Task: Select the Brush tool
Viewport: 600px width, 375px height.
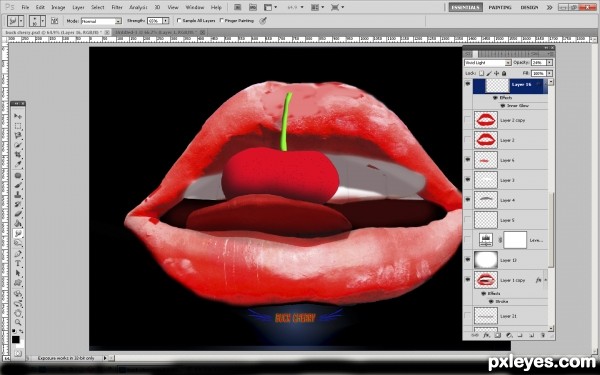Action: [18, 185]
